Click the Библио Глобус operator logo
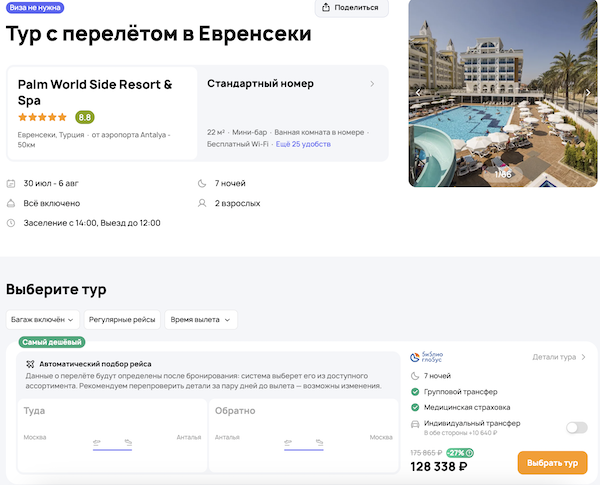Viewport: 600px width, 485px height. pos(426,356)
